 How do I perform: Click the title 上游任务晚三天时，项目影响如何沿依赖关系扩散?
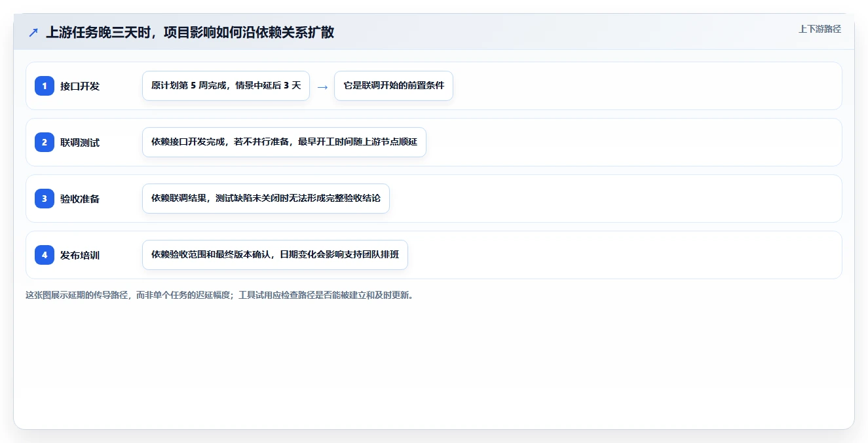190,32
